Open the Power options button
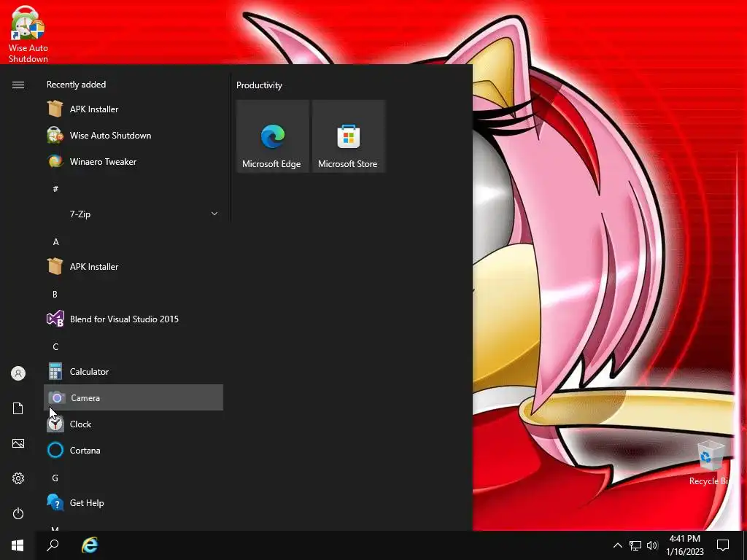Screen dimensions: 747x560 [18, 513]
